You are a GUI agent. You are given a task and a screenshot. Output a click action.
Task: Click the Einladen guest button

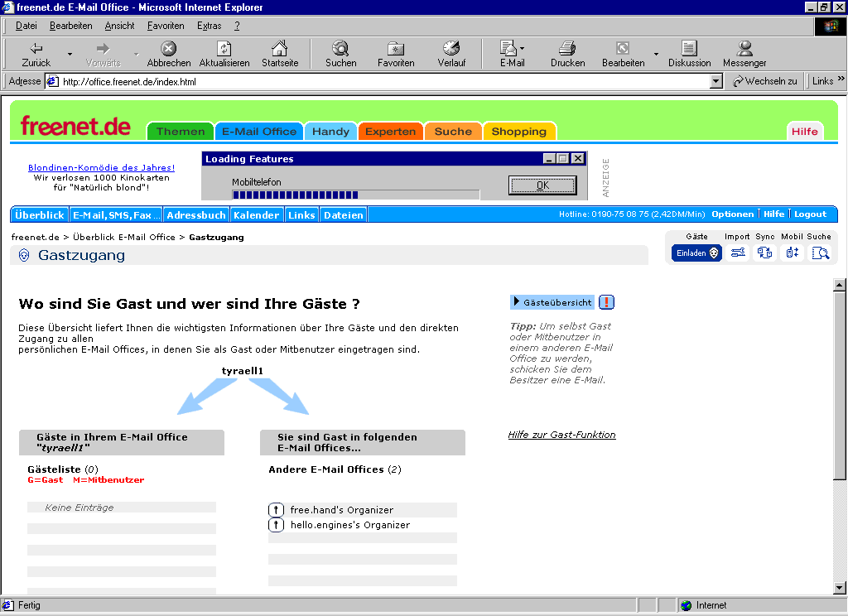coord(696,253)
